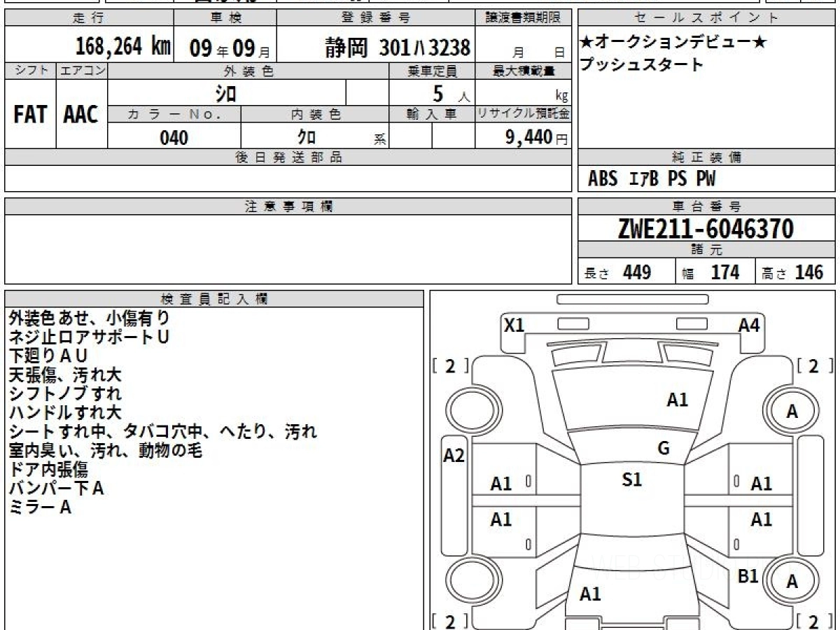Select the mileage value 168,264 km
Screen dimensions: 840x630
click(x=123, y=47)
